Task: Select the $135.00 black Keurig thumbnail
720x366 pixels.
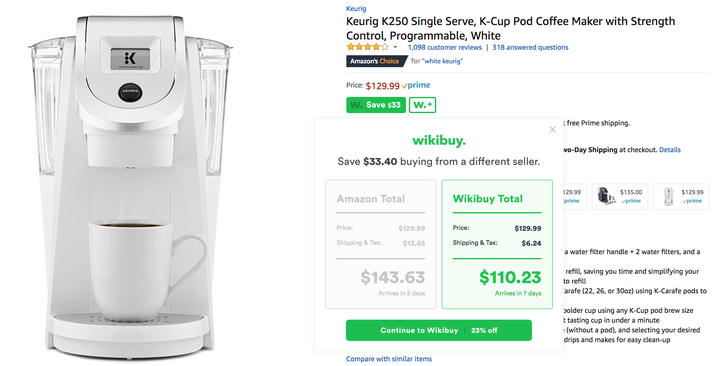Action: coord(620,197)
